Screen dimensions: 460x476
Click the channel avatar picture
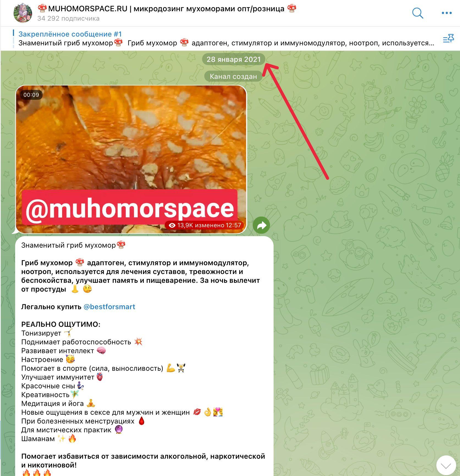[23, 13]
